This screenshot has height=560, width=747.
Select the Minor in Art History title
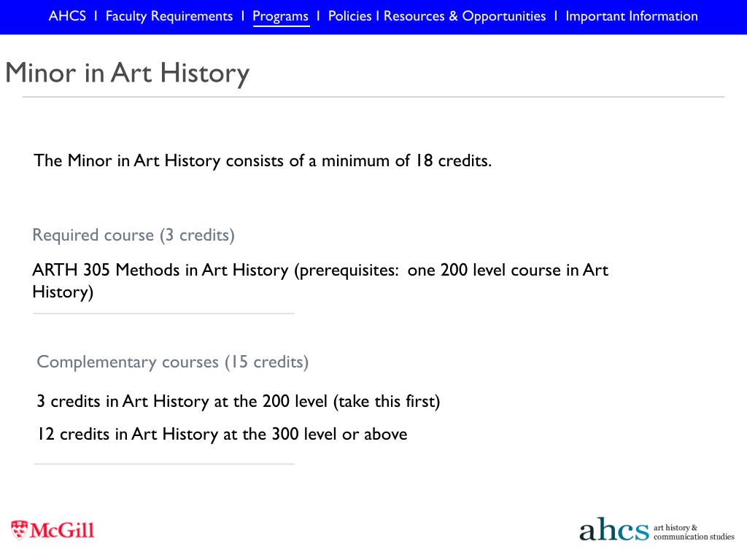point(127,74)
